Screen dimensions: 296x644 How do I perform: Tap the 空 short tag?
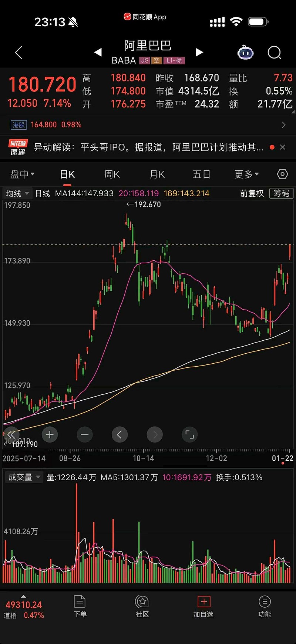click(157, 60)
